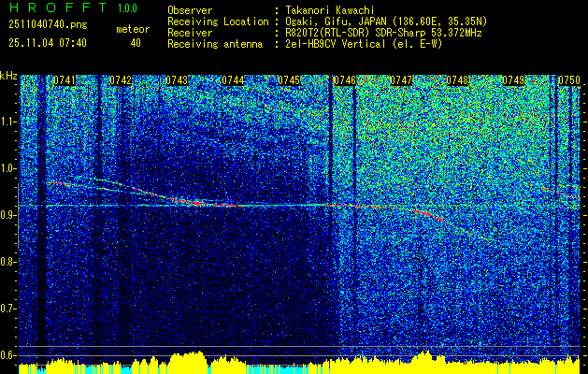588x374 pixels.
Task: Select the 0744 time marker
Action: coord(233,80)
